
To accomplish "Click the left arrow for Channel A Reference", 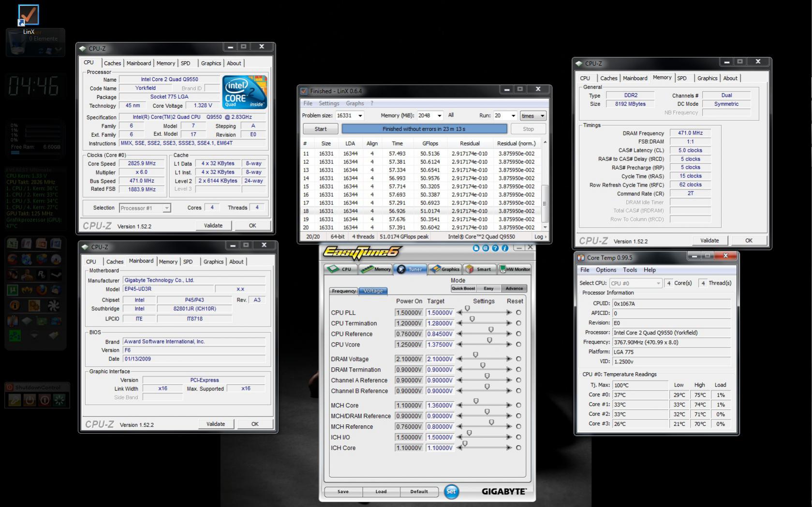I will pyautogui.click(x=459, y=380).
